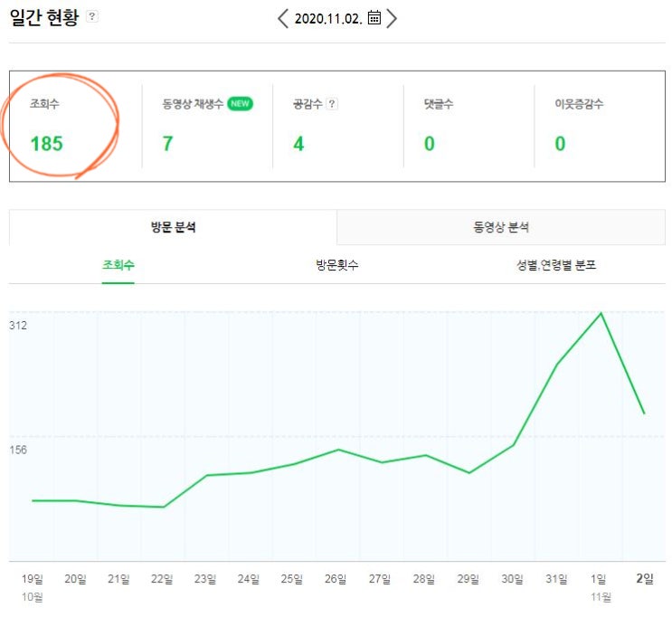The width and height of the screenshot is (672, 617).
Task: Open help icon next to 공감수
Action: pyautogui.click(x=332, y=104)
